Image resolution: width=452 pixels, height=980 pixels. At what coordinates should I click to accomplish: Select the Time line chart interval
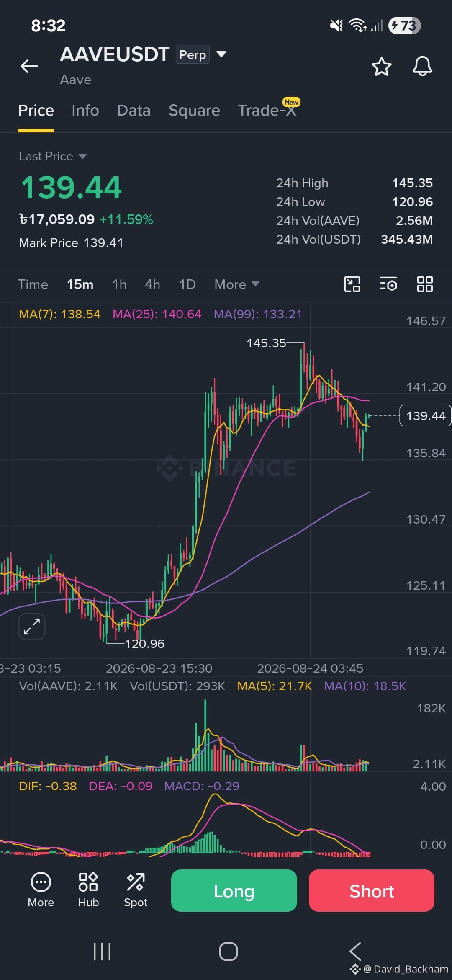pyautogui.click(x=33, y=284)
